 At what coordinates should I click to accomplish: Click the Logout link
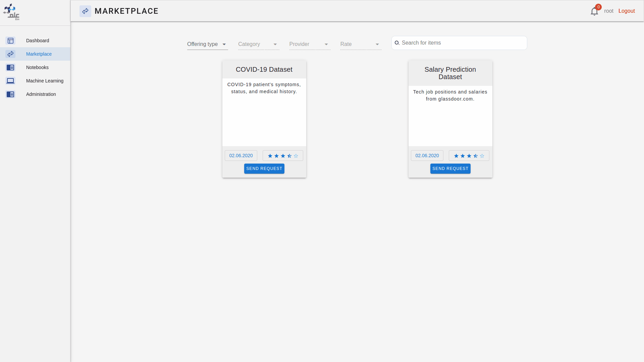pos(626,11)
